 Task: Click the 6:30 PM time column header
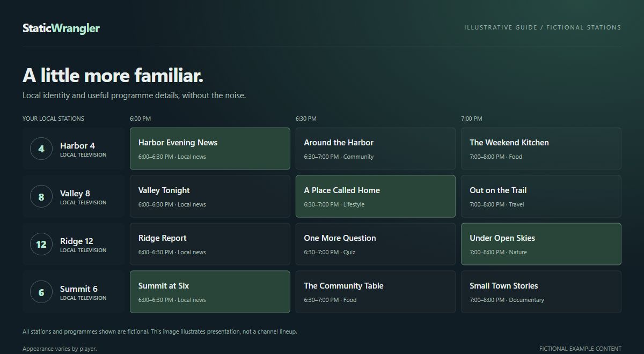click(306, 119)
